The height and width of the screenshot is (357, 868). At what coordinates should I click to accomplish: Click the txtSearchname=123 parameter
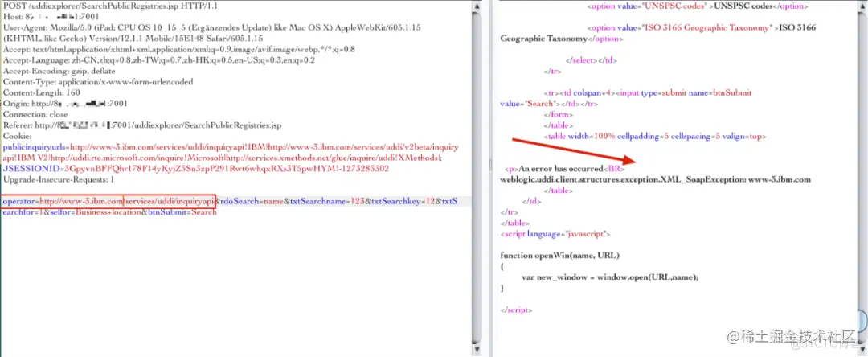326,202
